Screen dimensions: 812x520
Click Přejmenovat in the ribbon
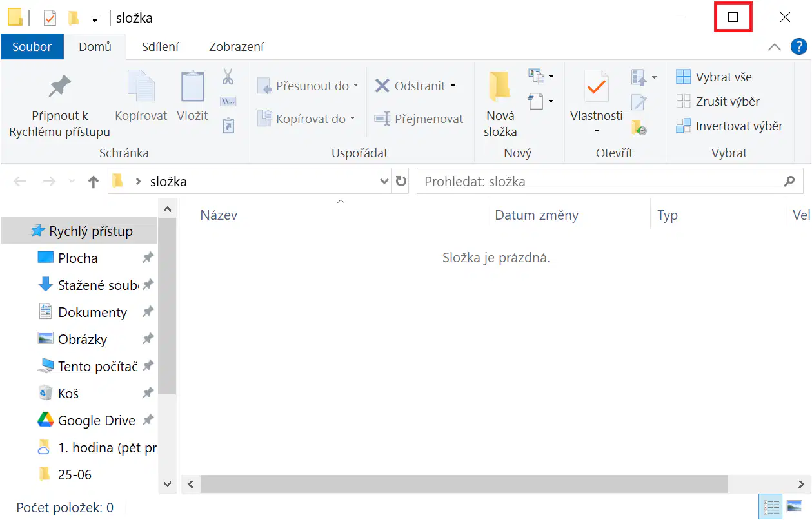pyautogui.click(x=419, y=119)
